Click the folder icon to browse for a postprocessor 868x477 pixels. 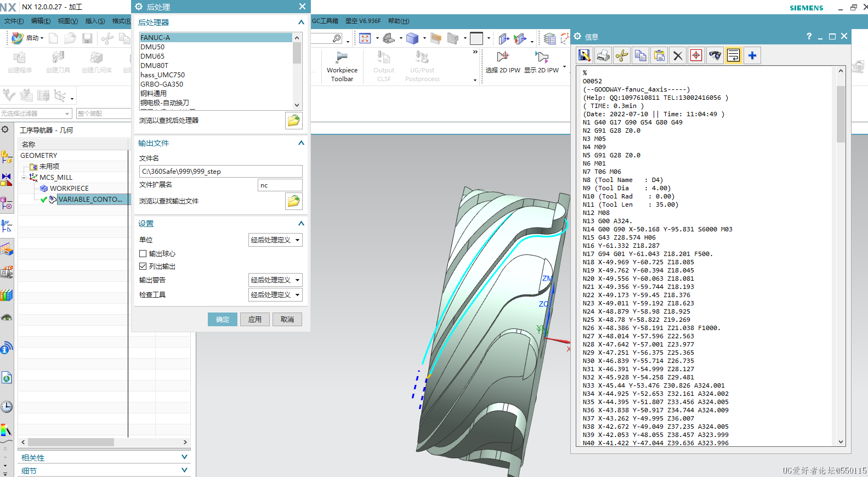(294, 121)
